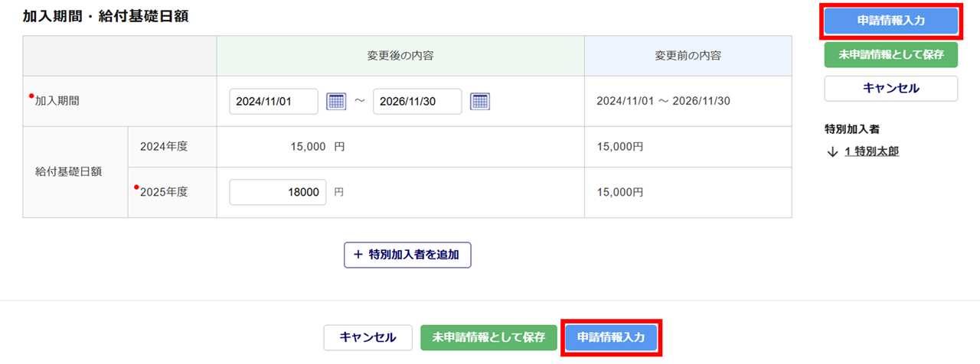The image size is (980, 364).
Task: Focus the 2026/11/30 end date field
Action: click(x=417, y=101)
